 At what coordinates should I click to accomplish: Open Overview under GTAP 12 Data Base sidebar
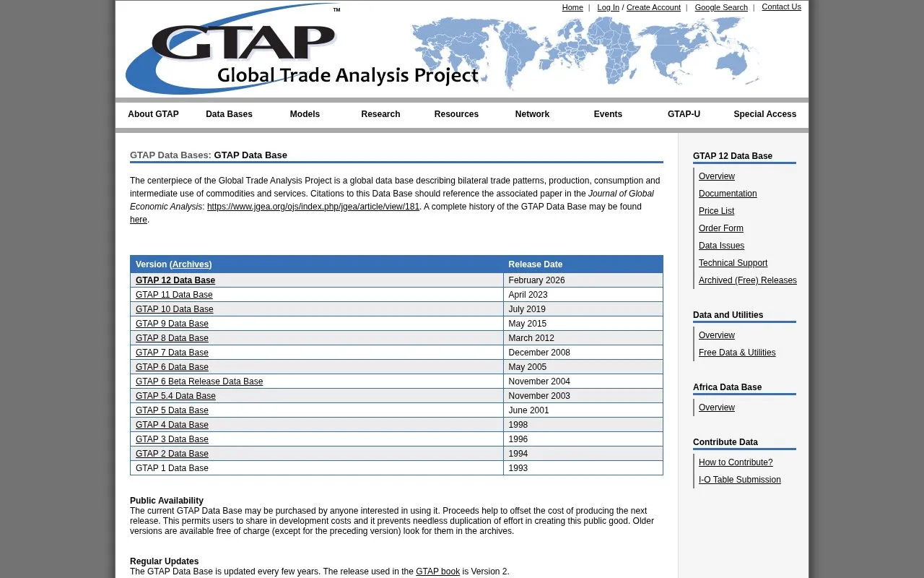(717, 176)
